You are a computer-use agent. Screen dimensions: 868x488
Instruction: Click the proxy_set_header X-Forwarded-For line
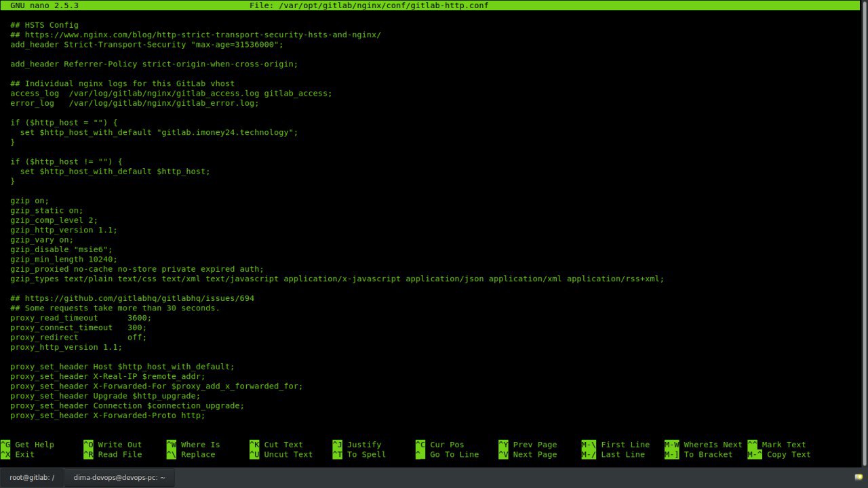[157, 386]
